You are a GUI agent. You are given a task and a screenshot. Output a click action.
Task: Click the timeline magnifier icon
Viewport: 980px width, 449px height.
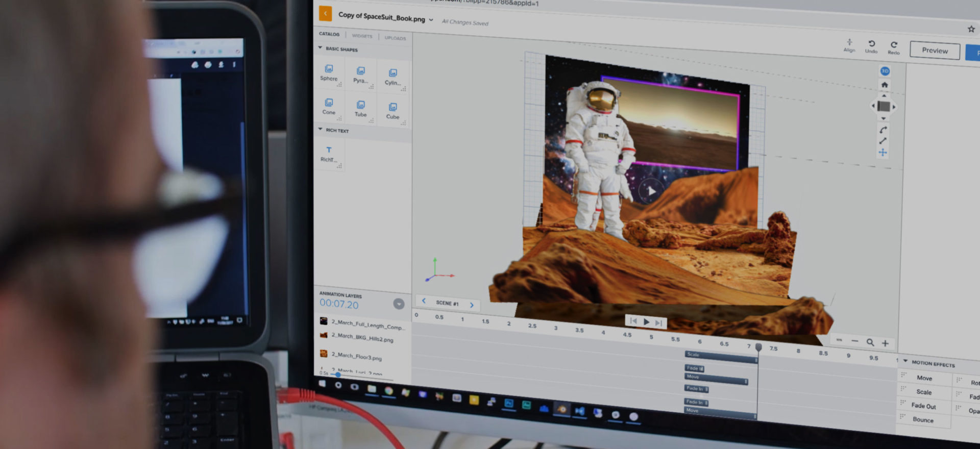[x=870, y=342]
